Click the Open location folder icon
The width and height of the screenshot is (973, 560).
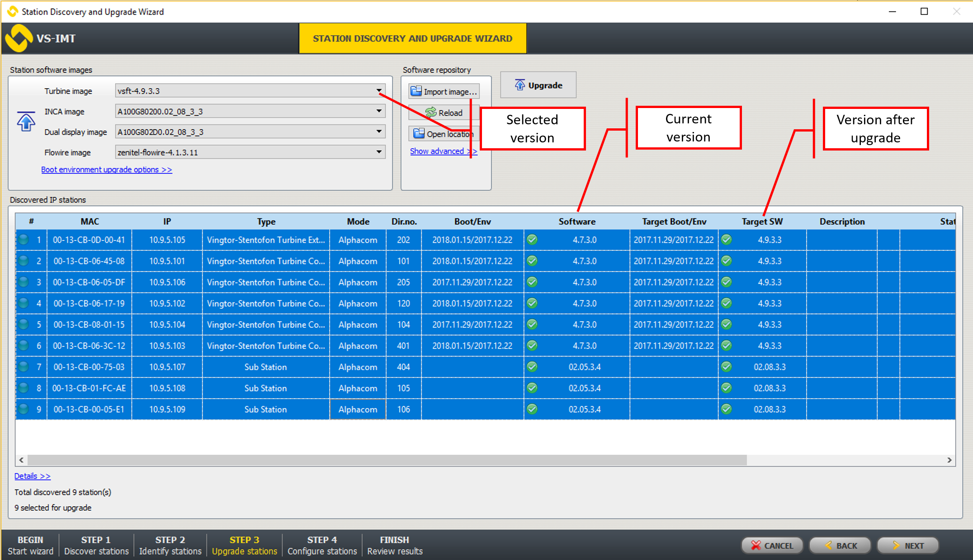[419, 134]
